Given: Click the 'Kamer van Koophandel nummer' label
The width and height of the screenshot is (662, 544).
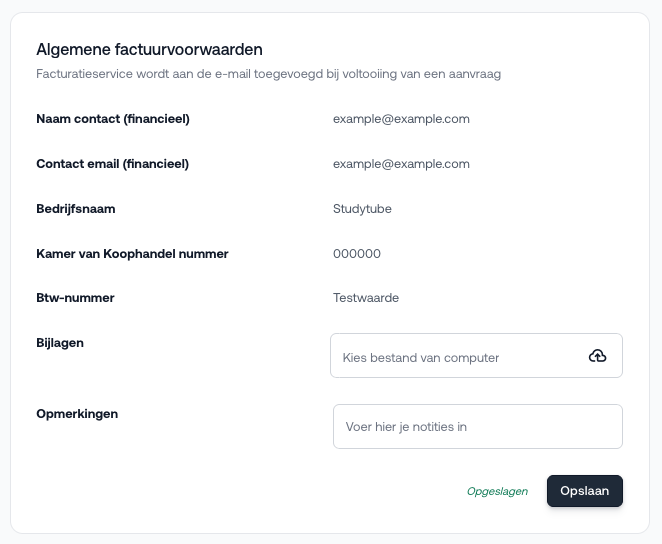Looking at the screenshot, I should click(132, 254).
